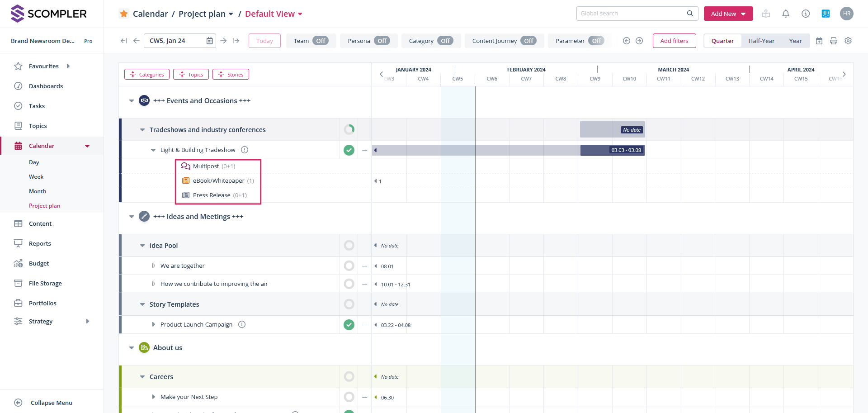Collapse the Tradeshows and industry conferences row

coord(142,130)
